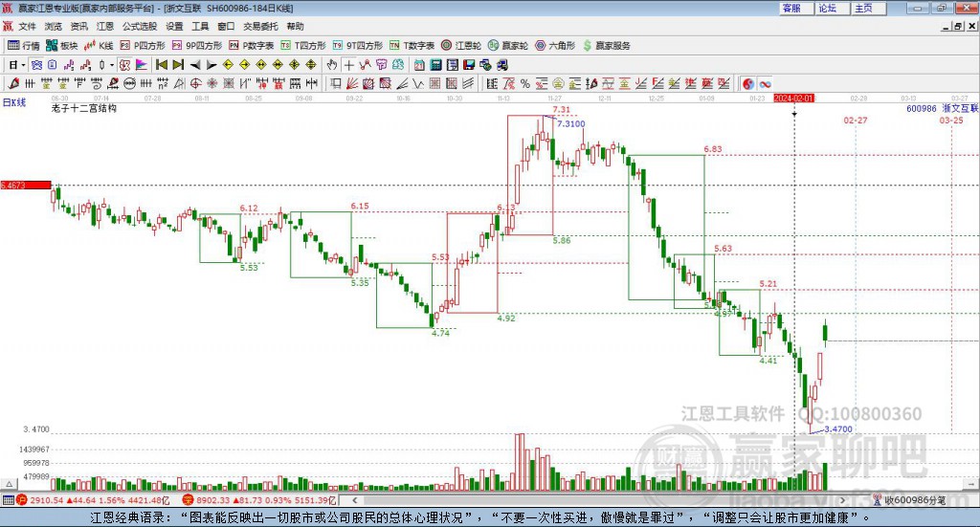Viewport: 980px width, 527px height.
Task: Step chart right with black arrow
Action: point(212,65)
